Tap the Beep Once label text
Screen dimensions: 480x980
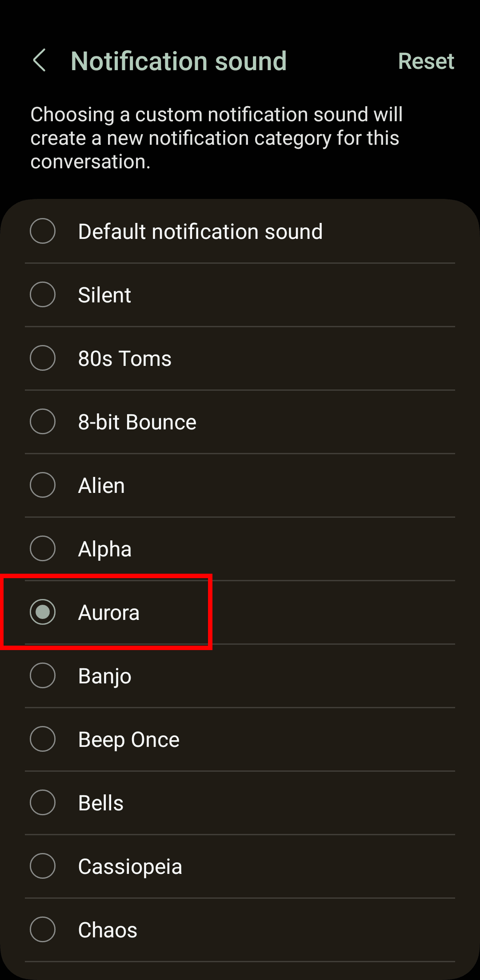[128, 740]
